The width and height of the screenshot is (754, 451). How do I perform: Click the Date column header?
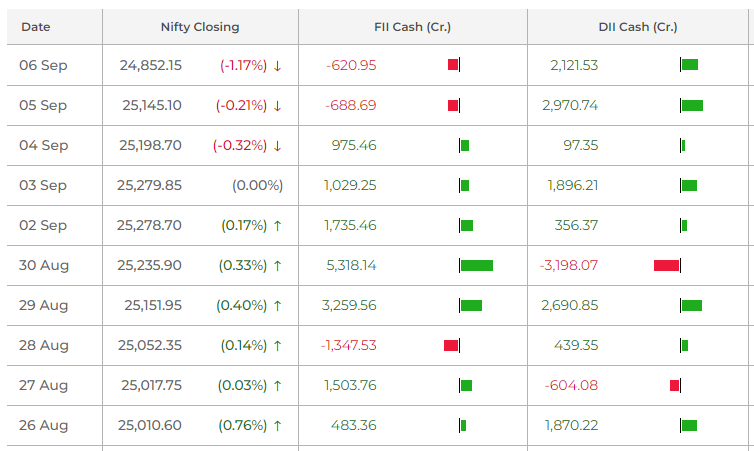pyautogui.click(x=36, y=27)
